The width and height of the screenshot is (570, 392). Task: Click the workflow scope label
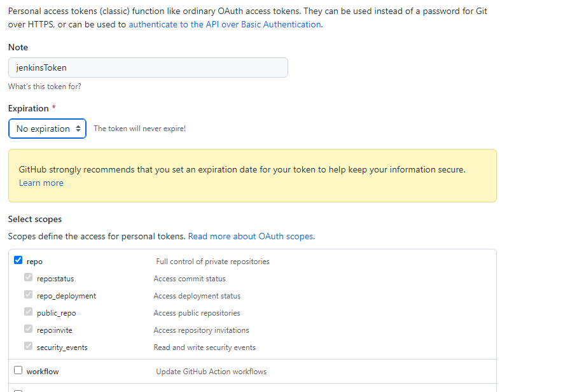(x=43, y=372)
